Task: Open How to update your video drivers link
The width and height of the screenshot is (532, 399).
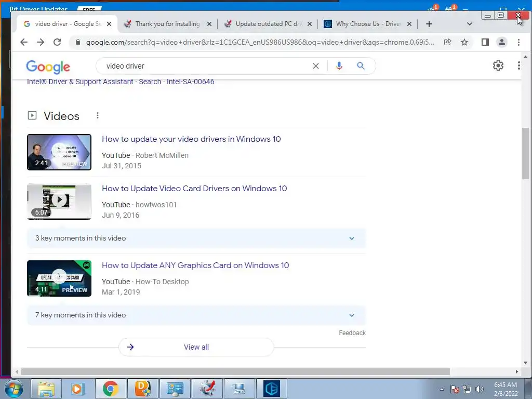Action: [x=191, y=139]
